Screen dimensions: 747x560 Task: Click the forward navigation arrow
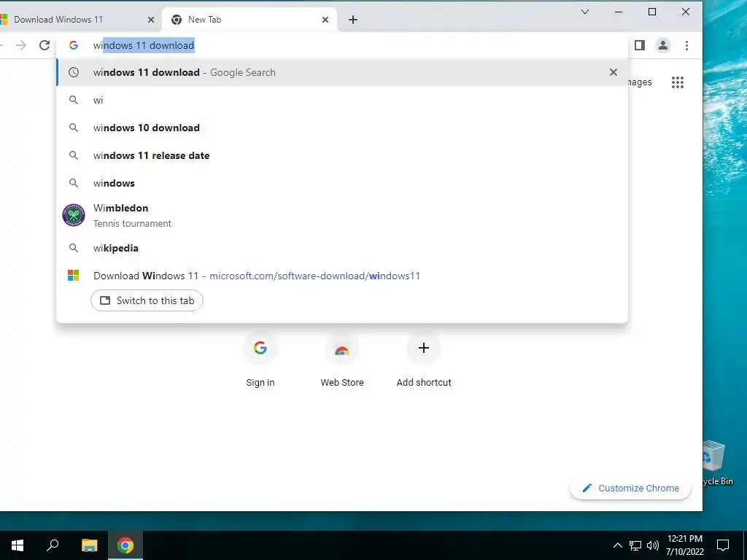pyautogui.click(x=21, y=45)
